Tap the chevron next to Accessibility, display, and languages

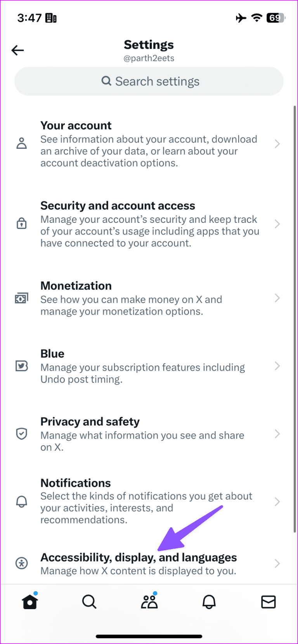click(x=277, y=563)
